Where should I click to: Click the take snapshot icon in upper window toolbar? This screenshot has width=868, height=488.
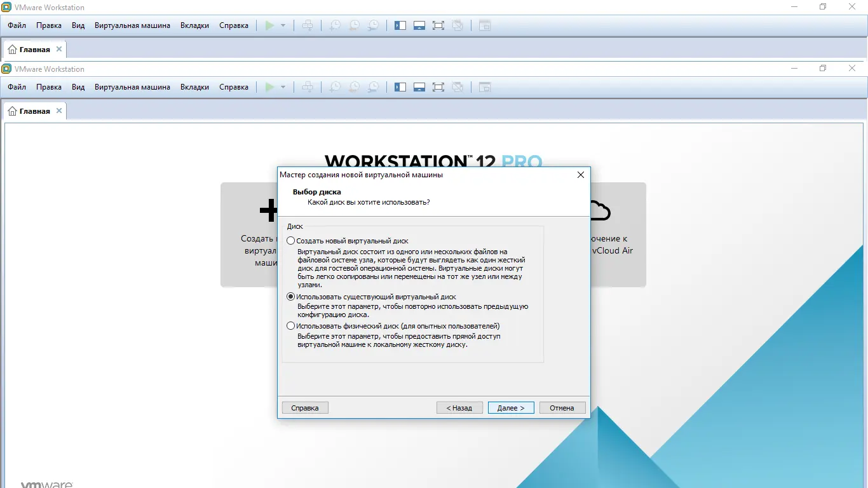(x=335, y=25)
